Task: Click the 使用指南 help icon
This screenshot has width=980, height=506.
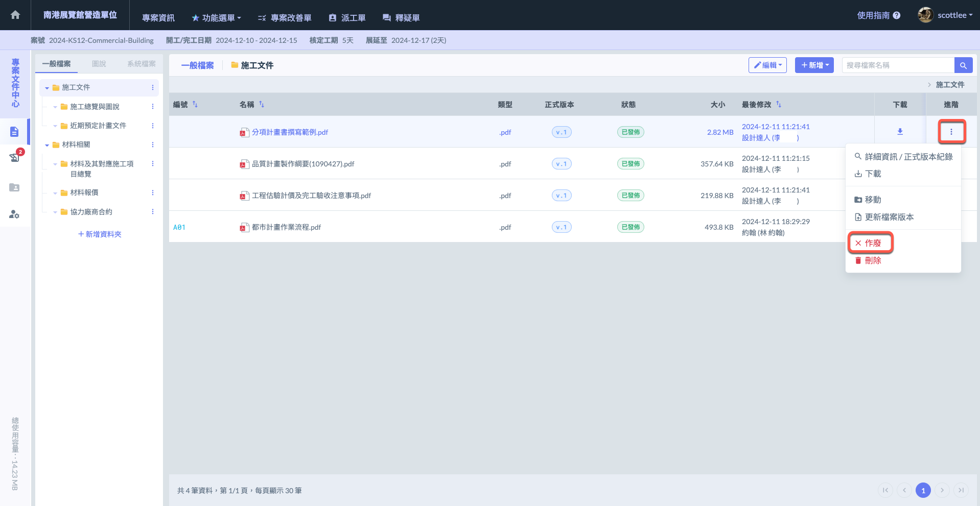Action: [897, 15]
